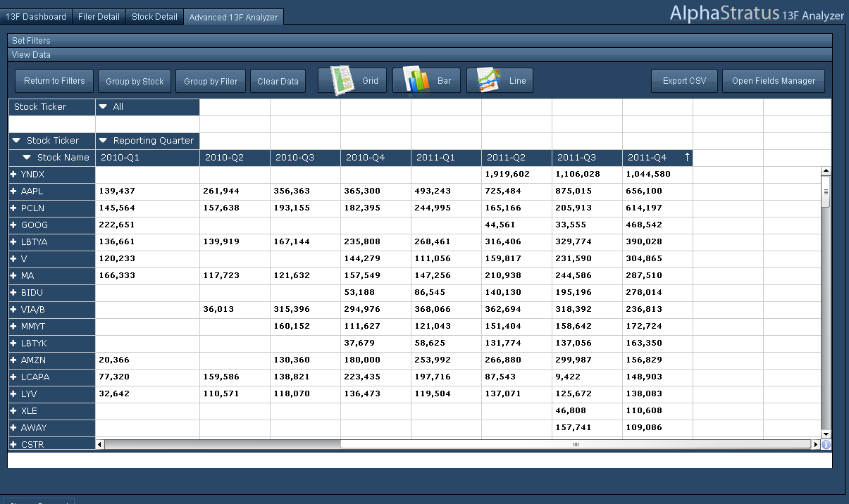Expand the XLE row

13,410
